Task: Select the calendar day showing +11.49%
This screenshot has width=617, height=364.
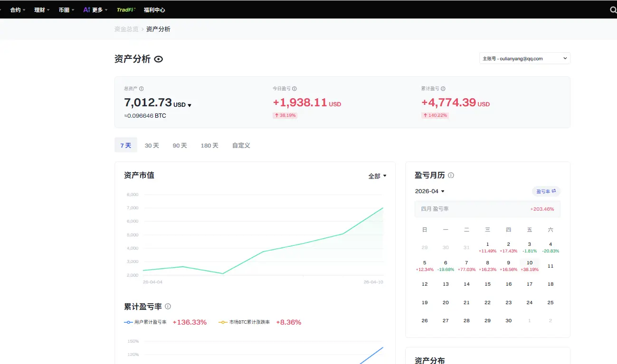Action: 487,247
